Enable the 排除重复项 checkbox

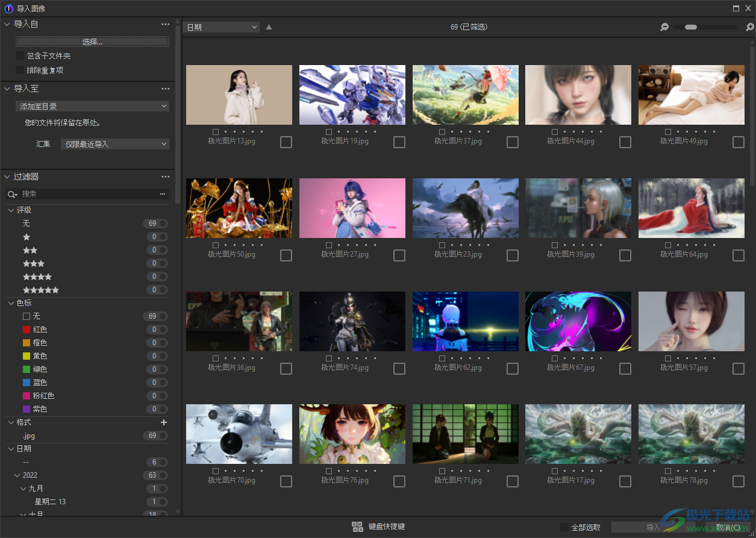20,70
